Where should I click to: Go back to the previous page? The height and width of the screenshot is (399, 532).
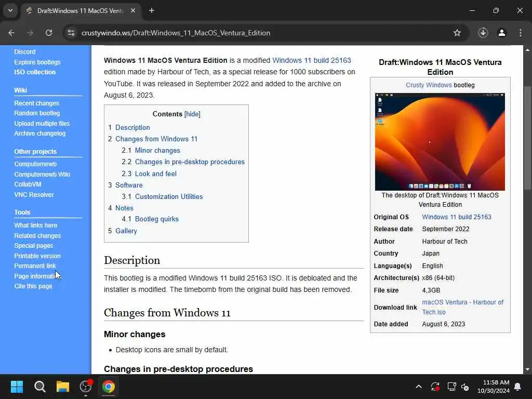pos(11,33)
